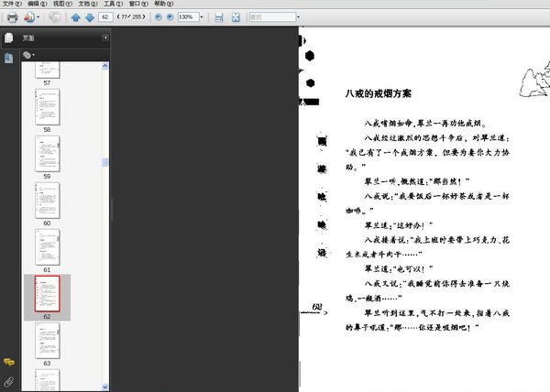Click the thumbnail scrollbar up arrow
550x392 pixels.
point(104,66)
